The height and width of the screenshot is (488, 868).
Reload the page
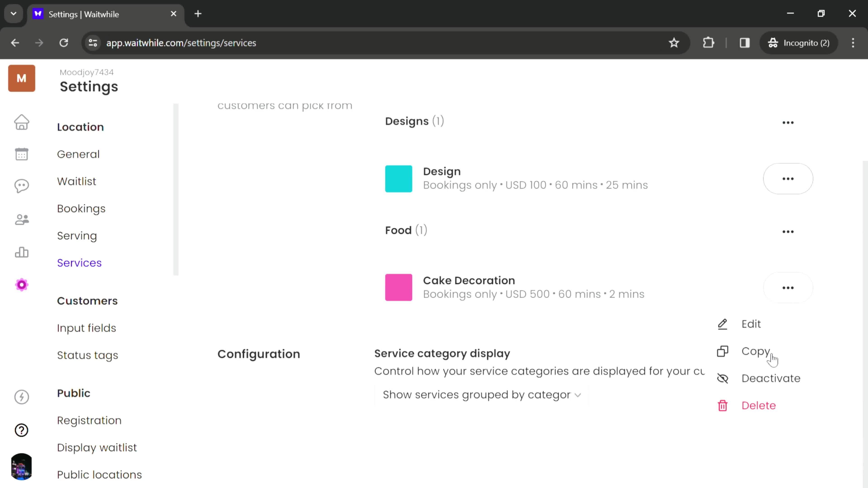click(64, 43)
